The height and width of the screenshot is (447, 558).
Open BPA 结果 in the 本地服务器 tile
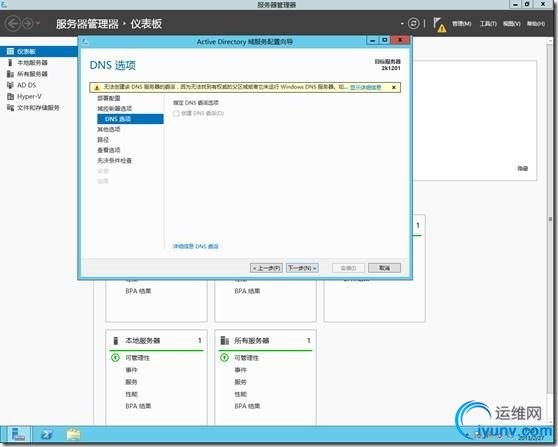[138, 406]
